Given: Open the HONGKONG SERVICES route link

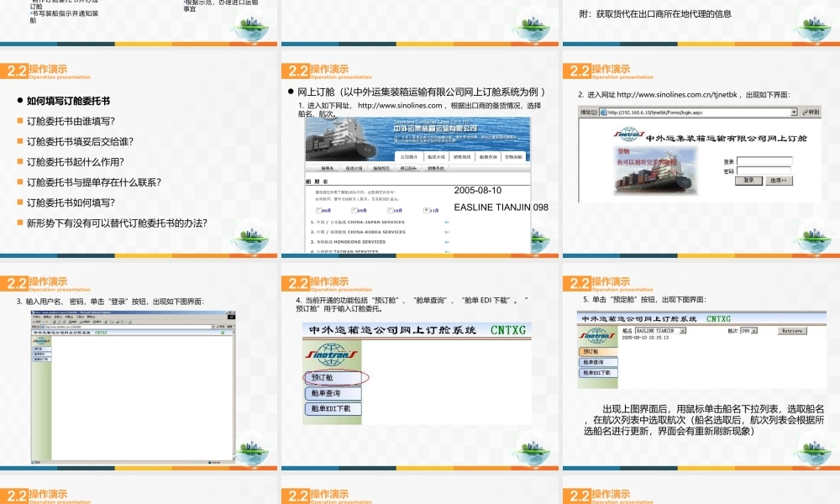Looking at the screenshot, I should click(x=349, y=242).
